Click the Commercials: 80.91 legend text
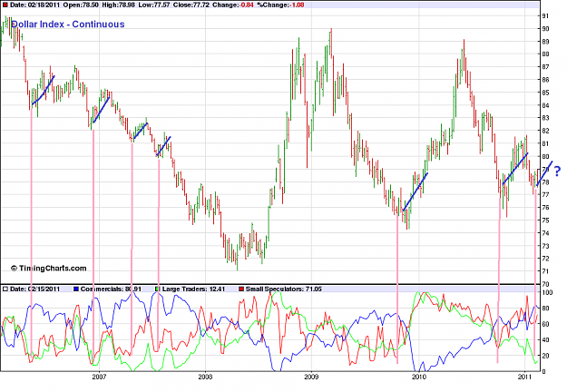Image resolution: width=567 pixels, height=392 pixels. [111, 289]
